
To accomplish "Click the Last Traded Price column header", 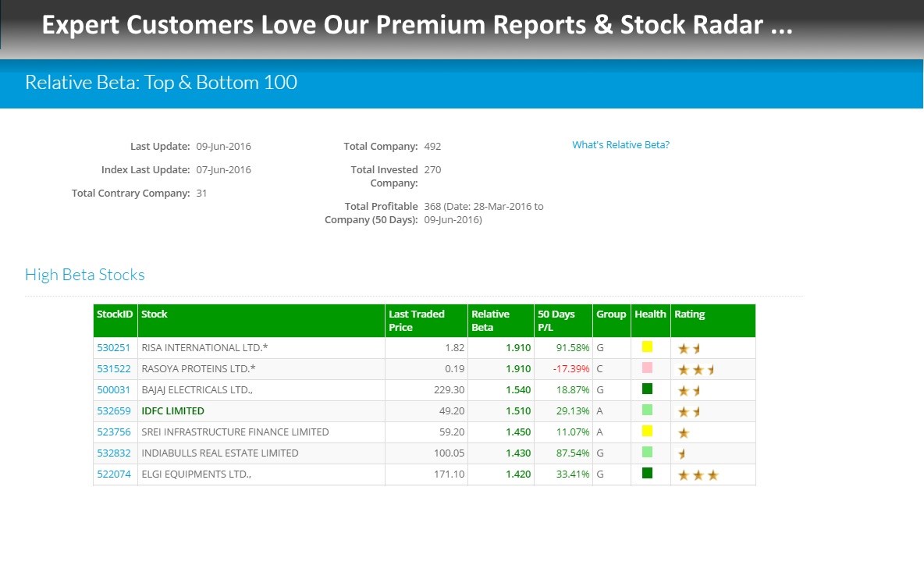I will coord(417,321).
